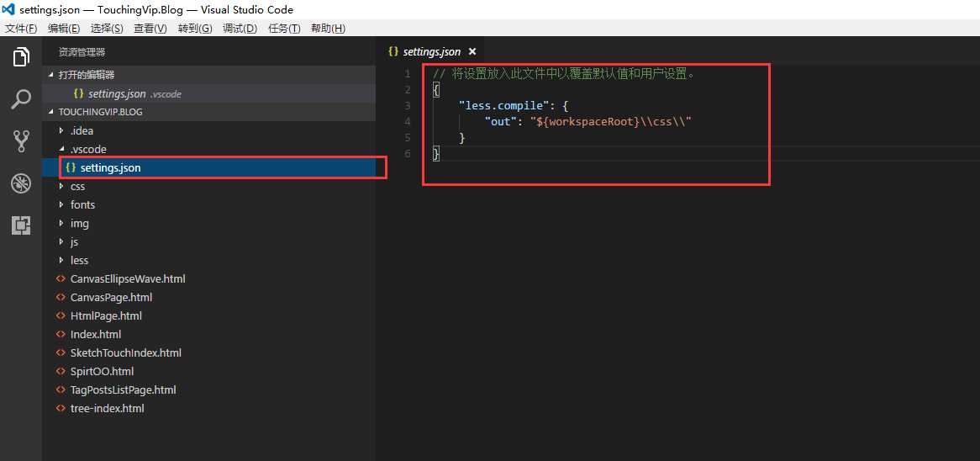This screenshot has width=980, height=461.
Task: Click the HTML icon of HtmlPage.html
Action: [61, 315]
